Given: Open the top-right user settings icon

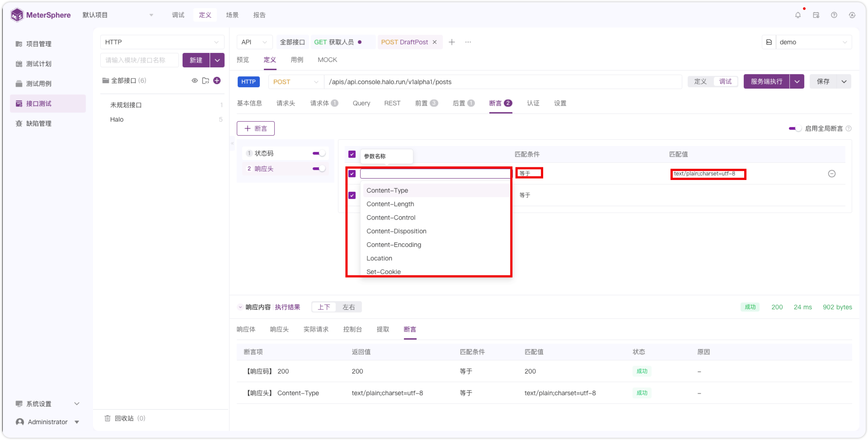Looking at the screenshot, I should [x=852, y=15].
